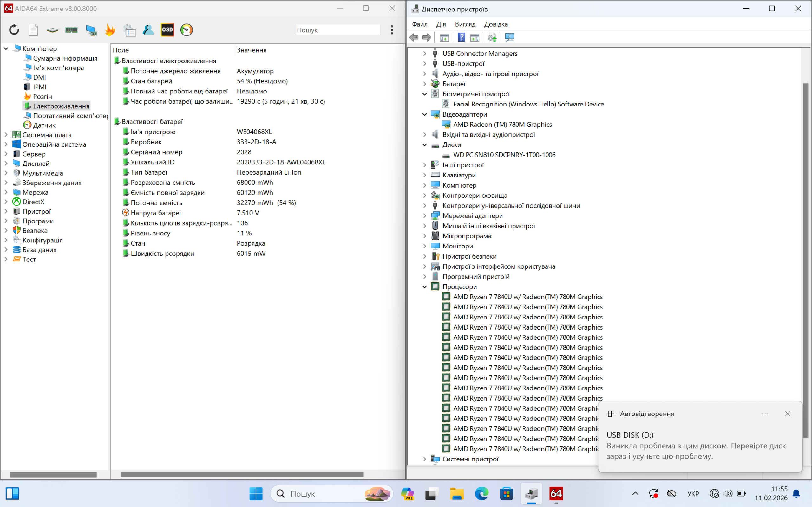This screenshot has width=812, height=507.
Task: Open the Дія menu
Action: point(441,24)
